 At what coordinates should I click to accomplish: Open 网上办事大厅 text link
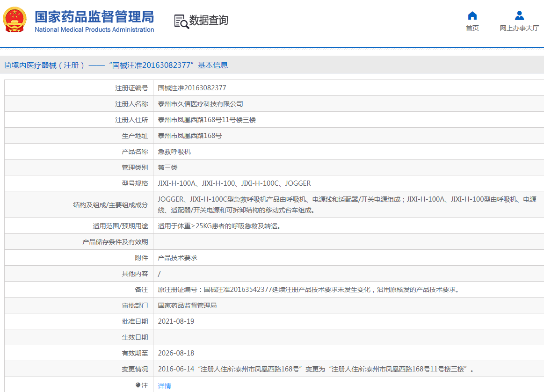[519, 28]
